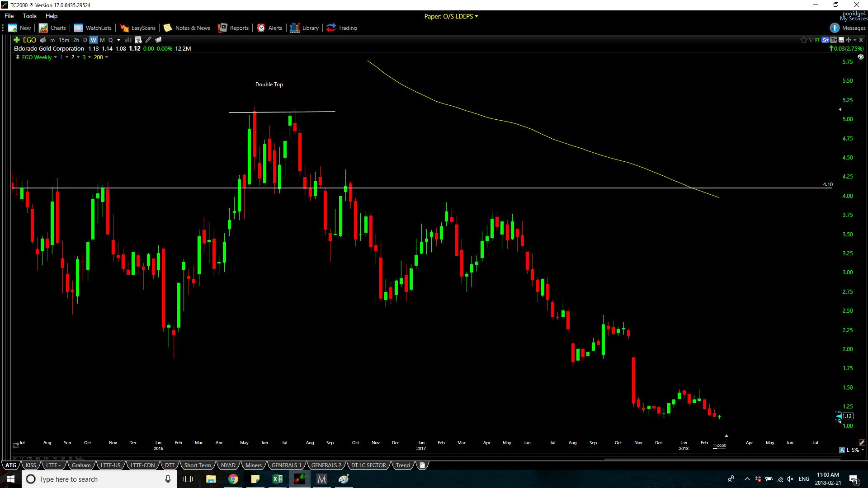The image size is (868, 488).
Task: Open the color palette icon
Action: point(861,57)
